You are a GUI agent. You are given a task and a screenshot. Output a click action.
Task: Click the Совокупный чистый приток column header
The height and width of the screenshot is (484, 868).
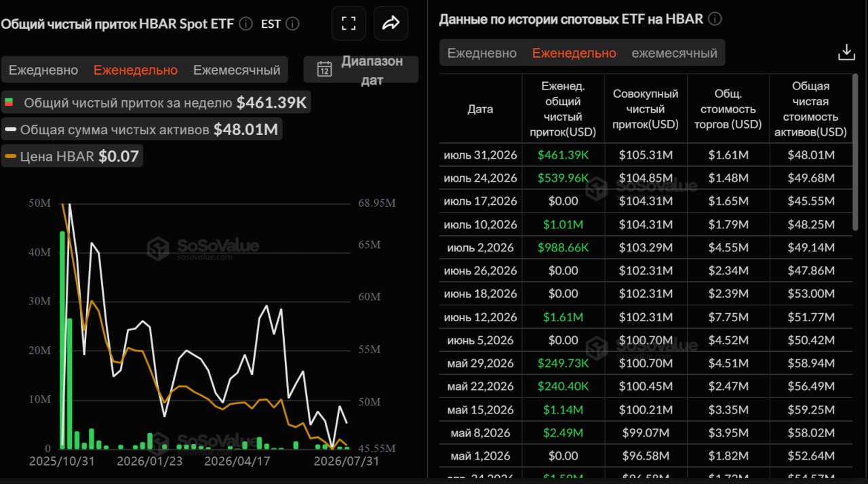click(646, 109)
